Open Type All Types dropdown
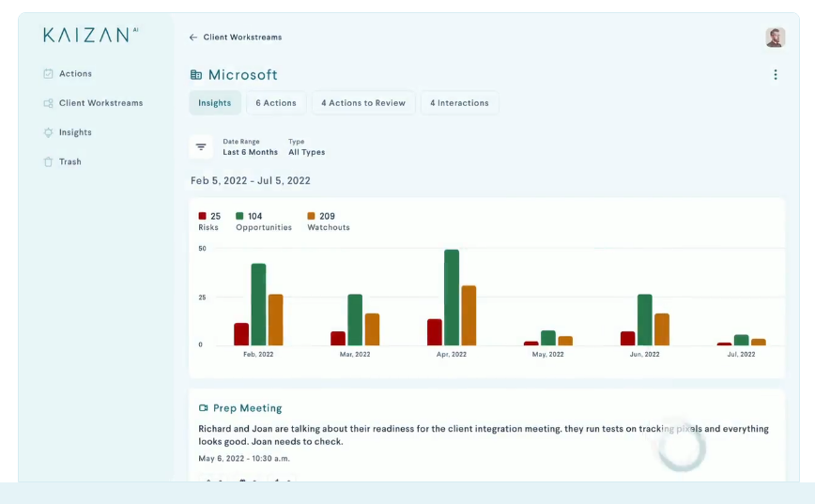The width and height of the screenshot is (815, 504). [307, 147]
